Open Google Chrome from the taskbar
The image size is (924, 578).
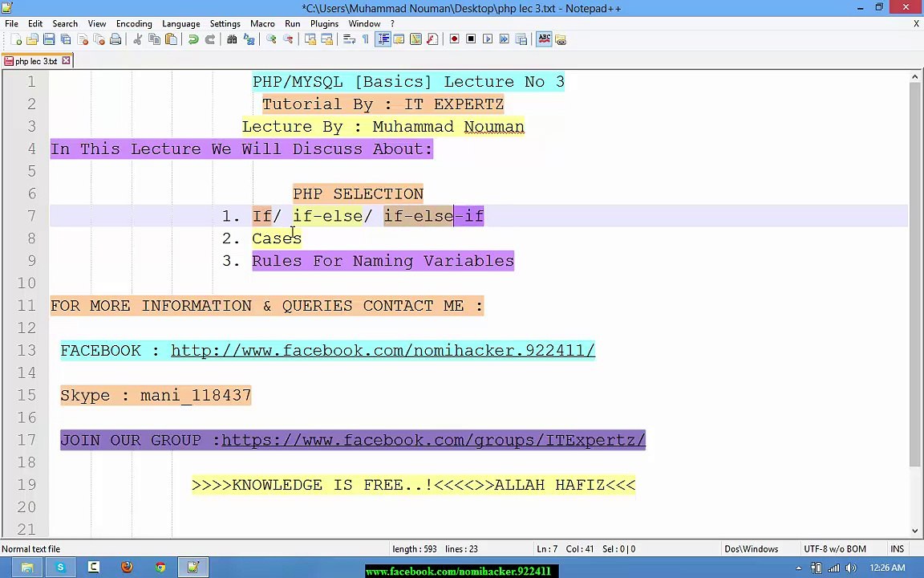point(160,568)
